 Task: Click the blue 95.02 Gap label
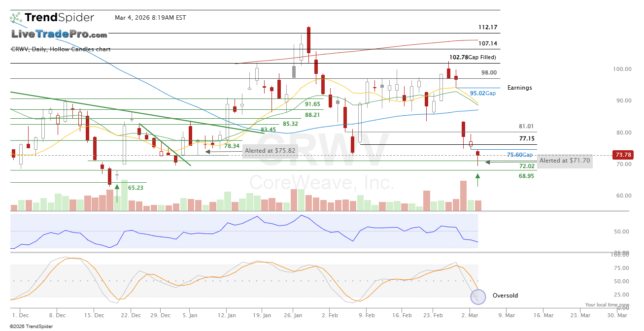pos(482,93)
